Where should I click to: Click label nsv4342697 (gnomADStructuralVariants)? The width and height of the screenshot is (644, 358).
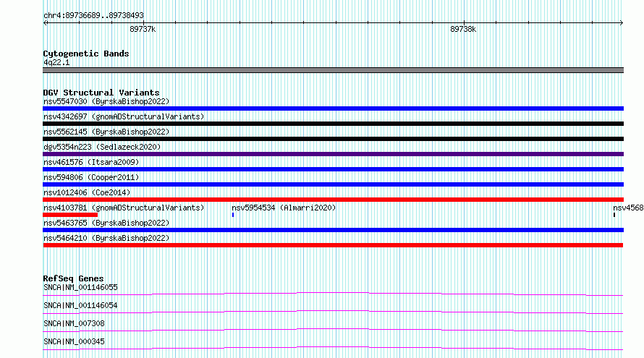click(x=124, y=116)
